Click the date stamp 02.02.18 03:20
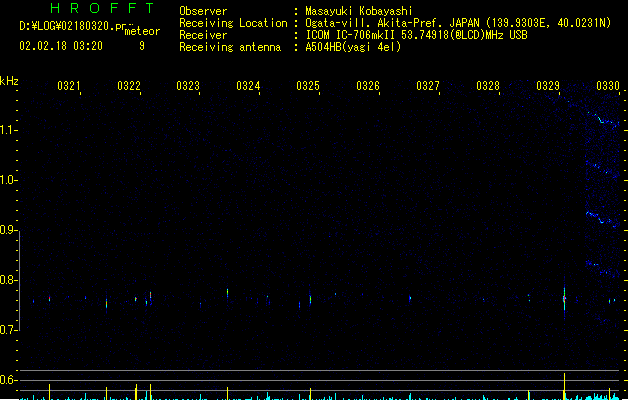This screenshot has height=400, width=629. tap(61, 46)
